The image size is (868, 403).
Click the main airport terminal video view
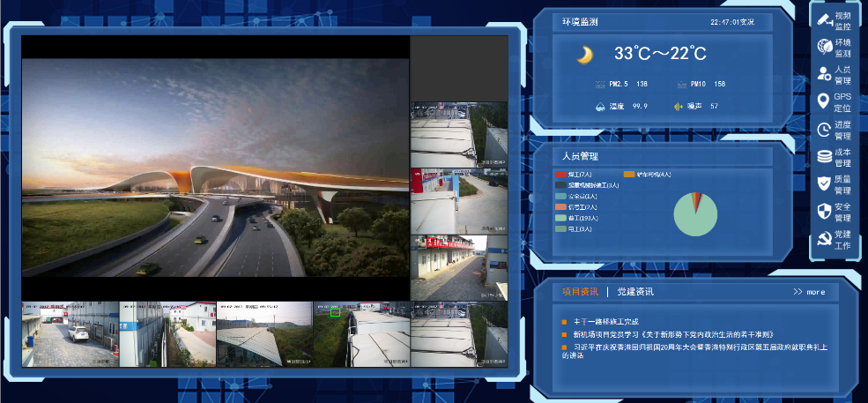pyautogui.click(x=215, y=168)
